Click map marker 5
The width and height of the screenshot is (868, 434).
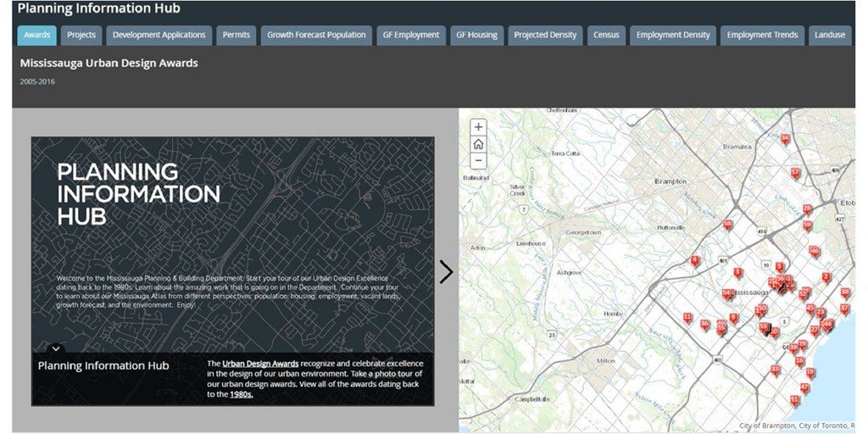(x=780, y=267)
